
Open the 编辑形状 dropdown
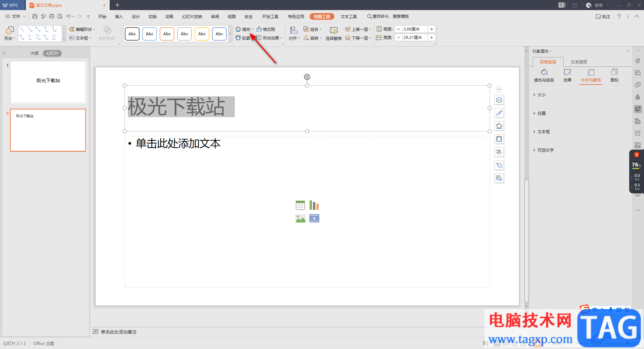(83, 29)
